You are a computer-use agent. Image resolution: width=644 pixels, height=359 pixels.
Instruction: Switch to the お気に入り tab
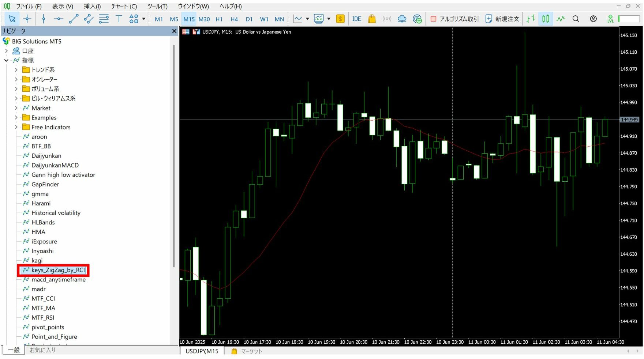(42, 350)
